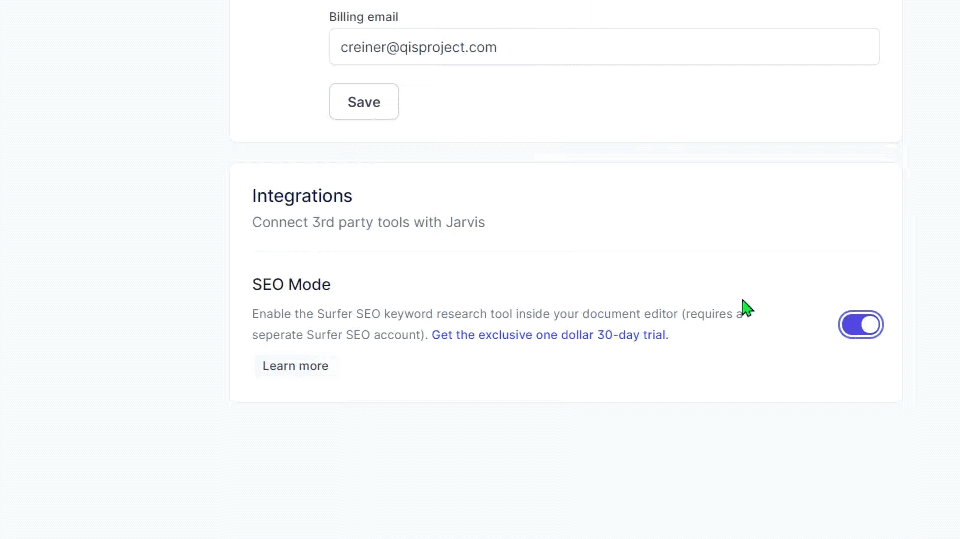Viewport: 960px width, 539px height.
Task: Select the 'Connect 3rd party tools with Jarvis' subtitle
Action: click(x=369, y=222)
